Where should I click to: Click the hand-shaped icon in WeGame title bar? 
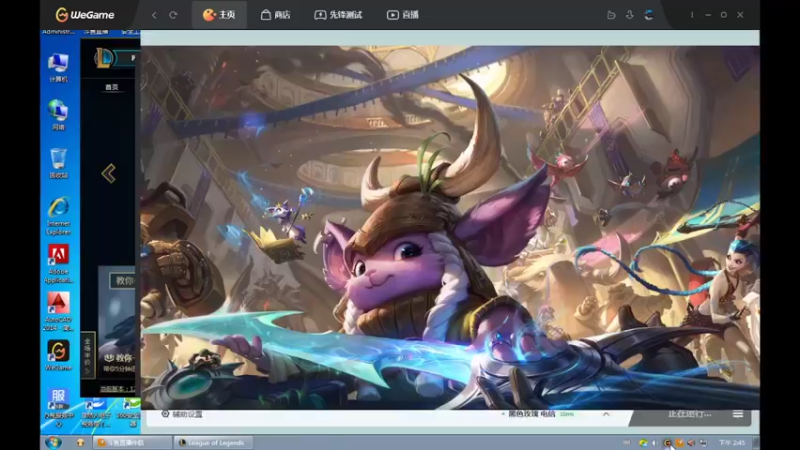click(611, 15)
